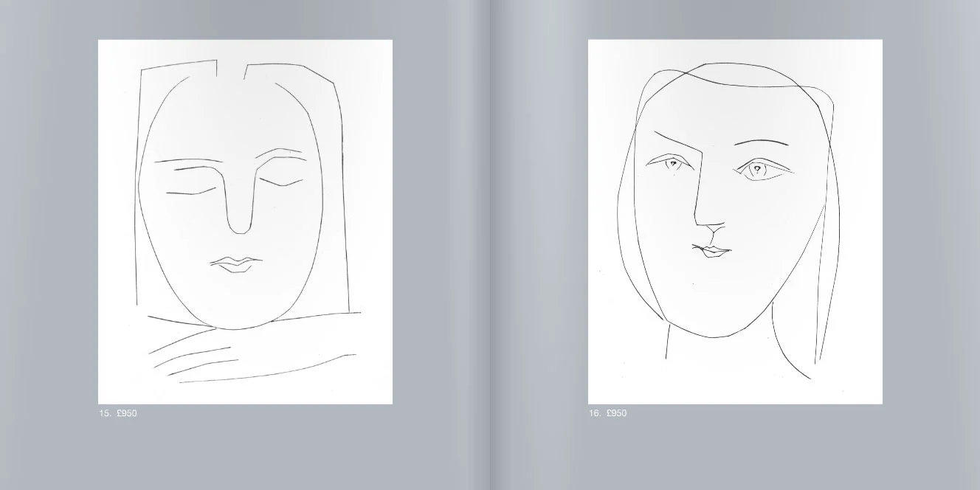Select the caption '16. £950'
Screen dimensions: 980x490
(608, 413)
